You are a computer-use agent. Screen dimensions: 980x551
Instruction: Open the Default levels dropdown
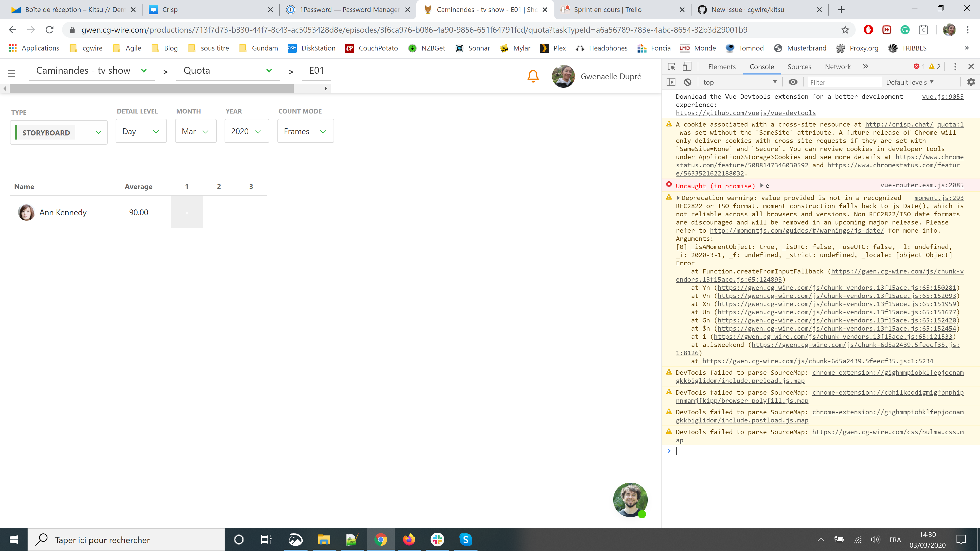coord(910,82)
